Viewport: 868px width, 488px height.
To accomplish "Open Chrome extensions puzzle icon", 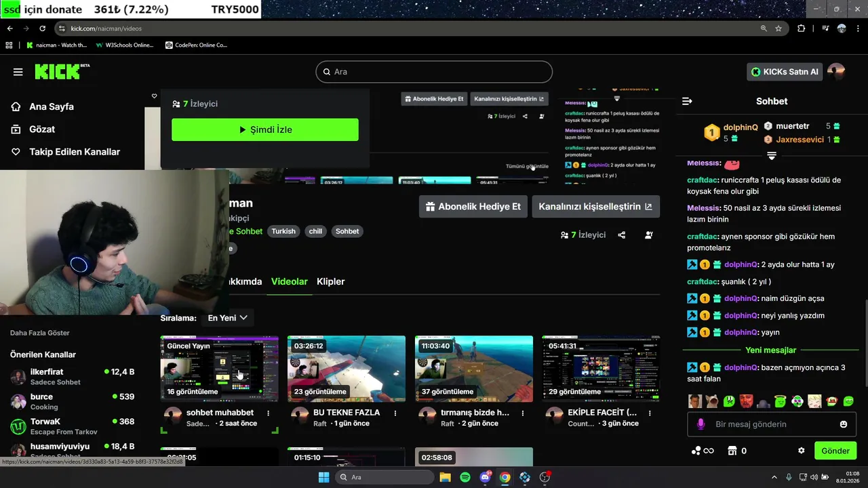I will click(802, 28).
